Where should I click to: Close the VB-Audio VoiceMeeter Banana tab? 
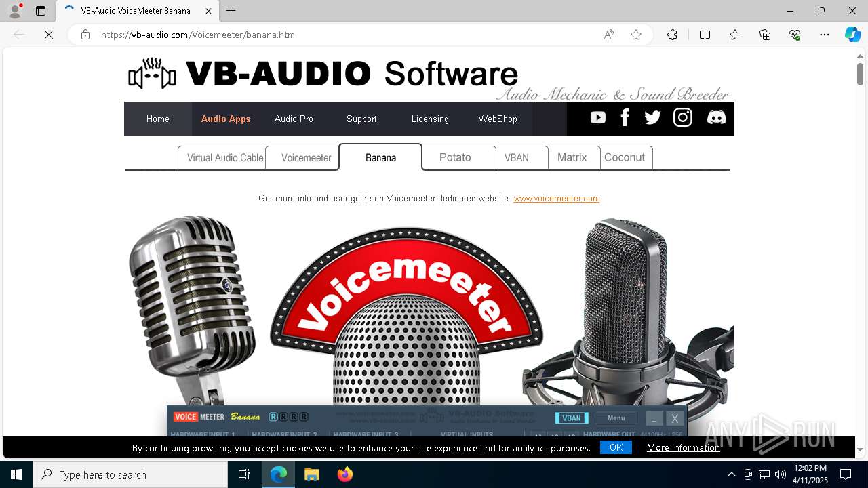click(x=209, y=11)
